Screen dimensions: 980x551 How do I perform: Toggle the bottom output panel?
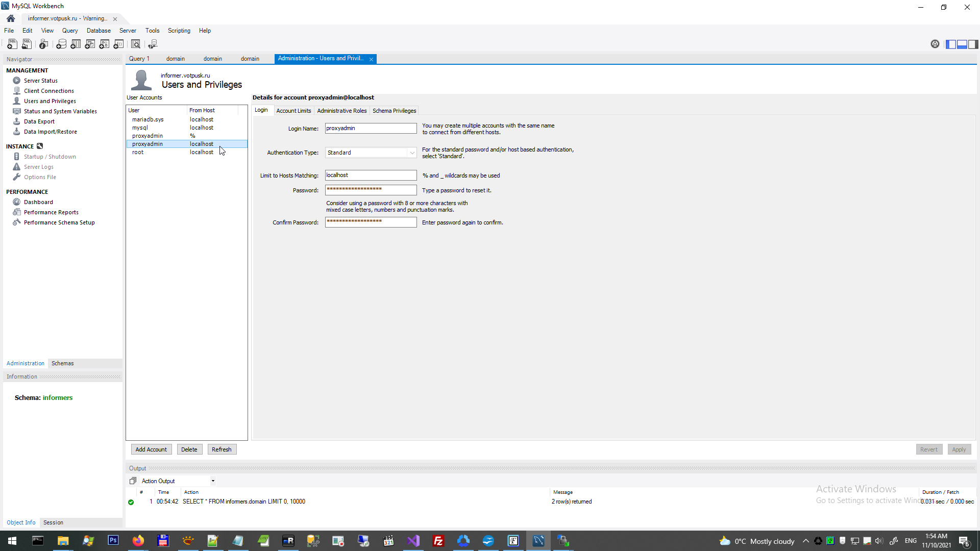click(x=962, y=44)
